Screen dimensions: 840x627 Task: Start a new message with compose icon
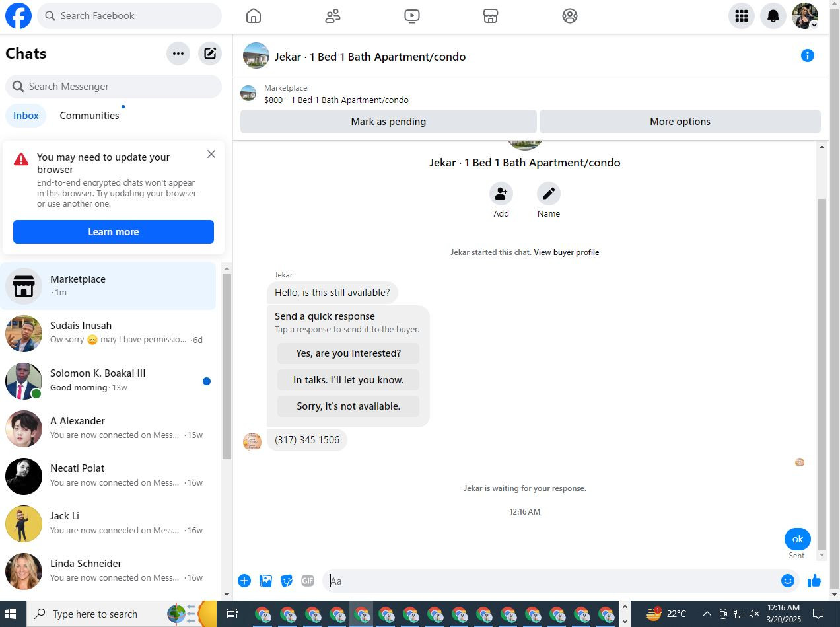tap(210, 54)
